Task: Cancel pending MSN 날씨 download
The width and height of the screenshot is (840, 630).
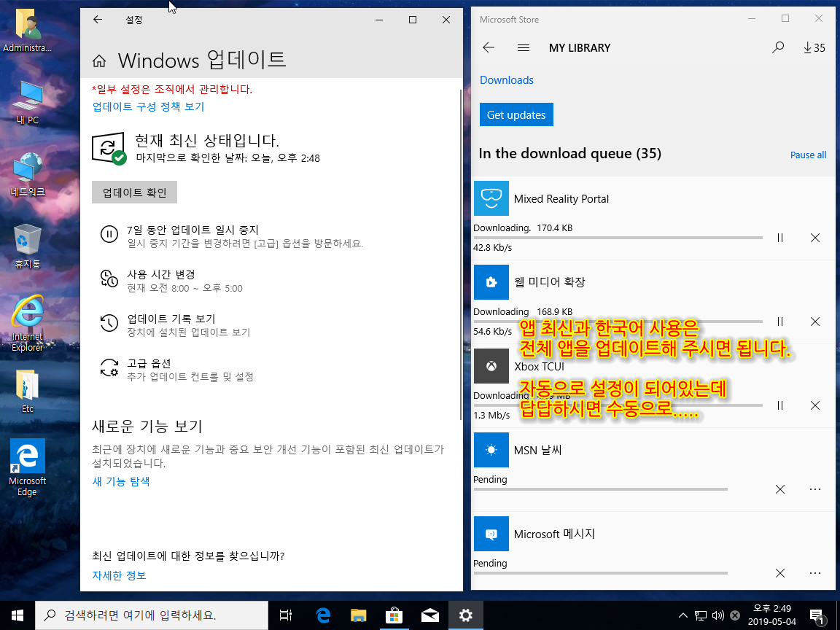Action: click(x=780, y=489)
